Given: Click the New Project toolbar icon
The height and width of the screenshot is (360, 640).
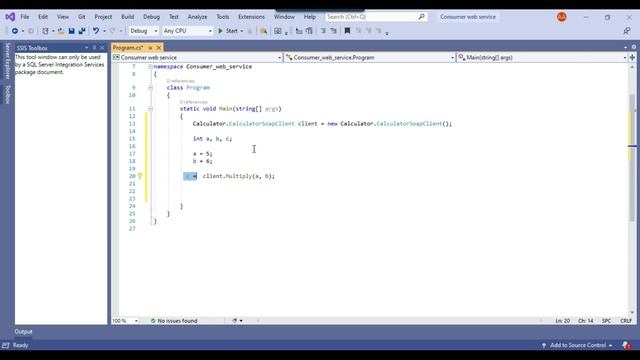Looking at the screenshot, I should pyautogui.click(x=45, y=31).
